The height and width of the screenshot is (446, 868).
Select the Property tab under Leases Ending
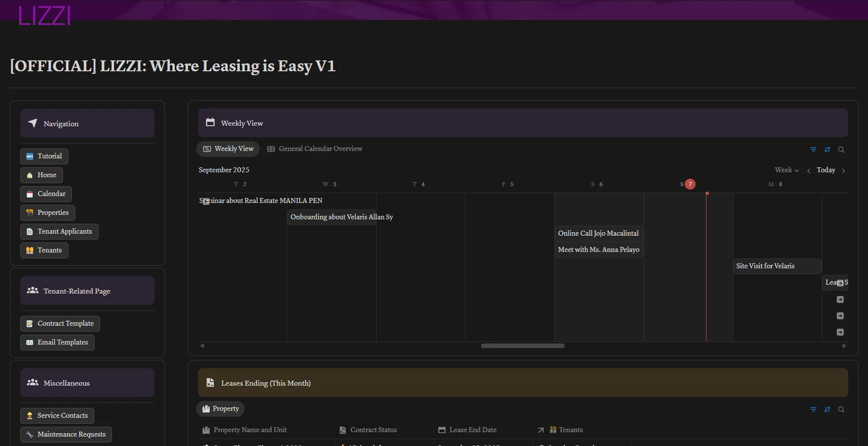pos(220,409)
